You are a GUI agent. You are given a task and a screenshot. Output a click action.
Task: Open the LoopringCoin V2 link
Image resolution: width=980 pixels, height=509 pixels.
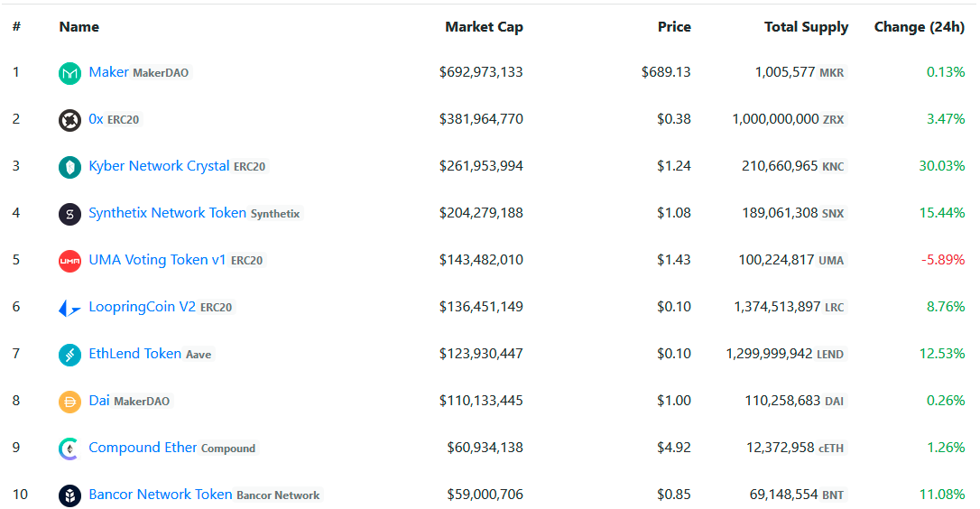coord(143,307)
